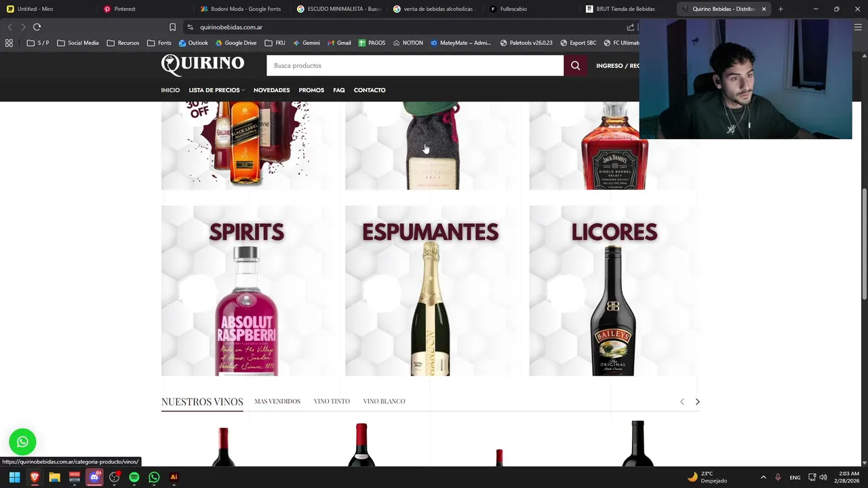Open File Explorer from taskbar
This screenshot has width=868, height=488.
(x=54, y=477)
